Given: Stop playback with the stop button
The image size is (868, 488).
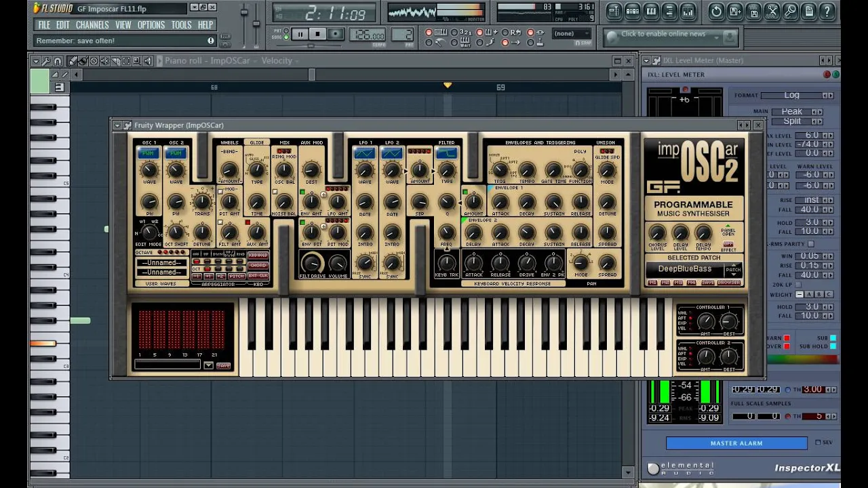Looking at the screenshot, I should point(317,34).
